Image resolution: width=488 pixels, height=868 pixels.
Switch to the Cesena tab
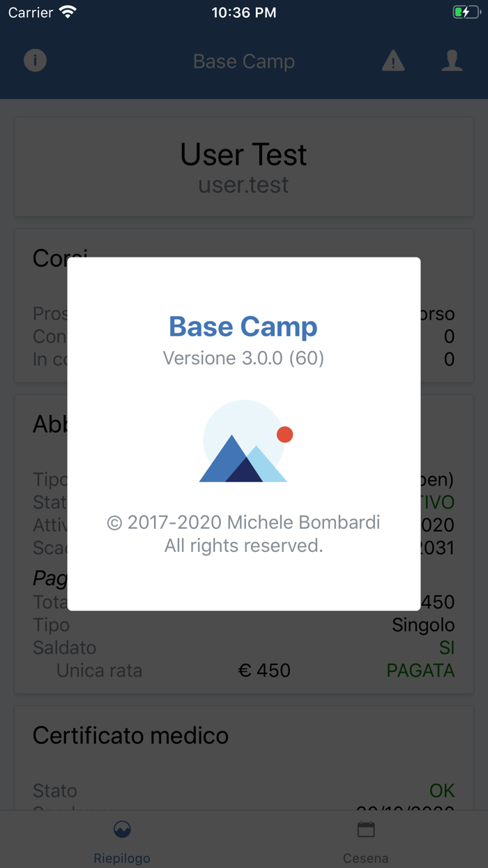(x=365, y=841)
